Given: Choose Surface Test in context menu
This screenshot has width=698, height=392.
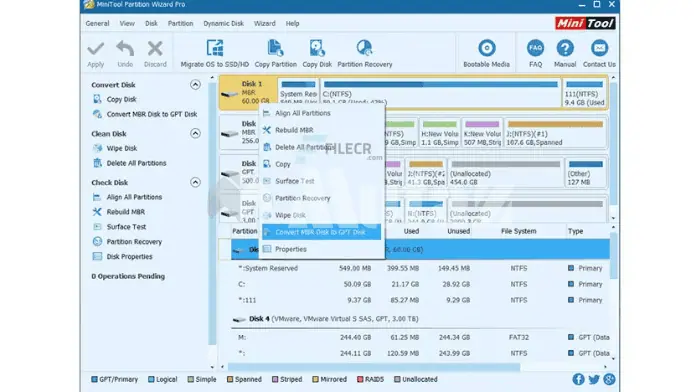Looking at the screenshot, I should [322, 181].
